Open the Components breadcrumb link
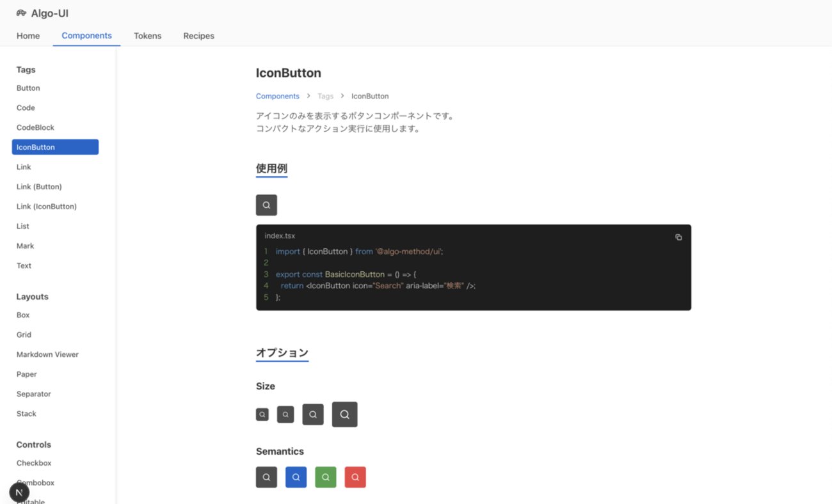The image size is (832, 504). (277, 96)
